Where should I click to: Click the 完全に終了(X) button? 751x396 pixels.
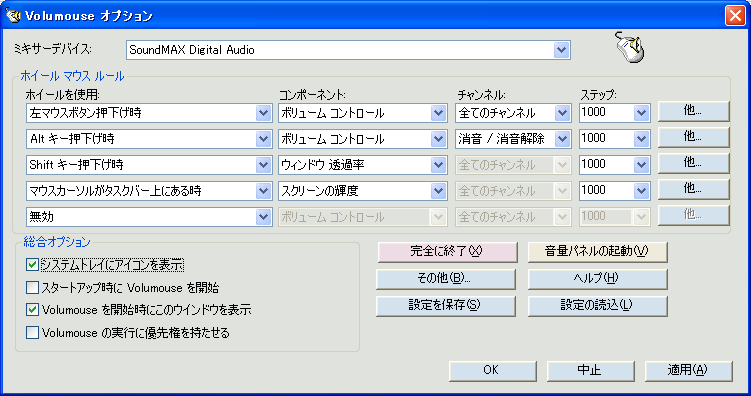[447, 252]
